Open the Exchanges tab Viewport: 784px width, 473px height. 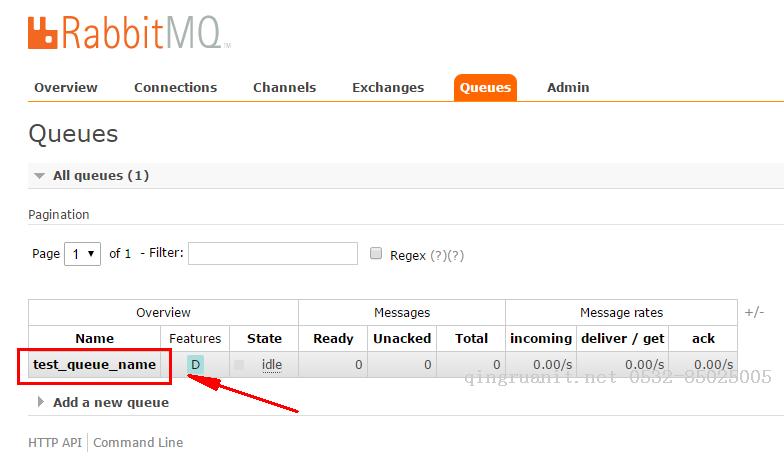(x=388, y=88)
